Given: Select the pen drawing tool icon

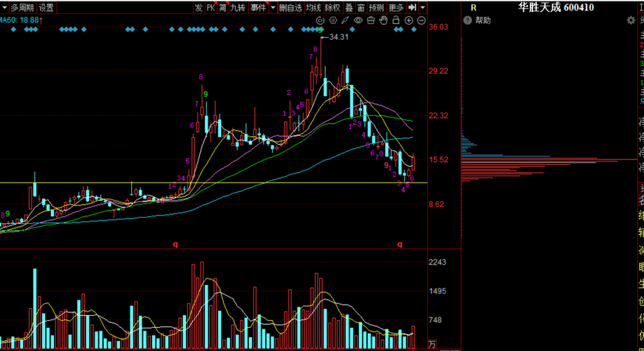Looking at the screenshot, I should coord(345,20).
